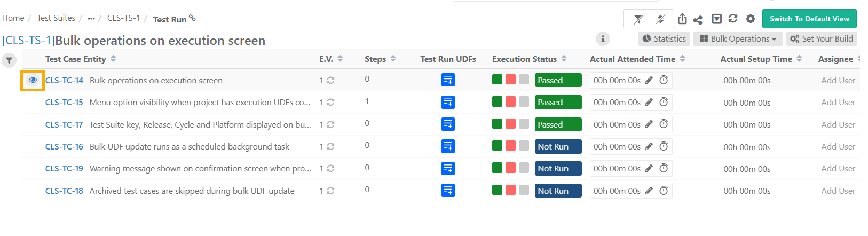Go to Home breadcrumb
The height and width of the screenshot is (236, 868).
pyautogui.click(x=13, y=18)
